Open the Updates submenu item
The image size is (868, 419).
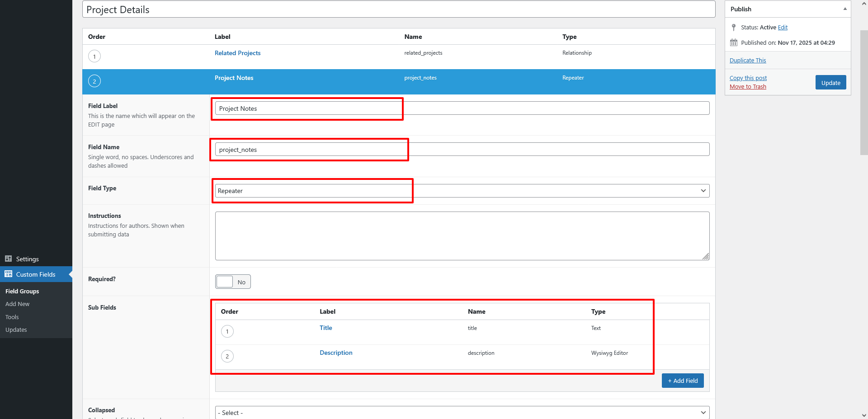(x=16, y=330)
